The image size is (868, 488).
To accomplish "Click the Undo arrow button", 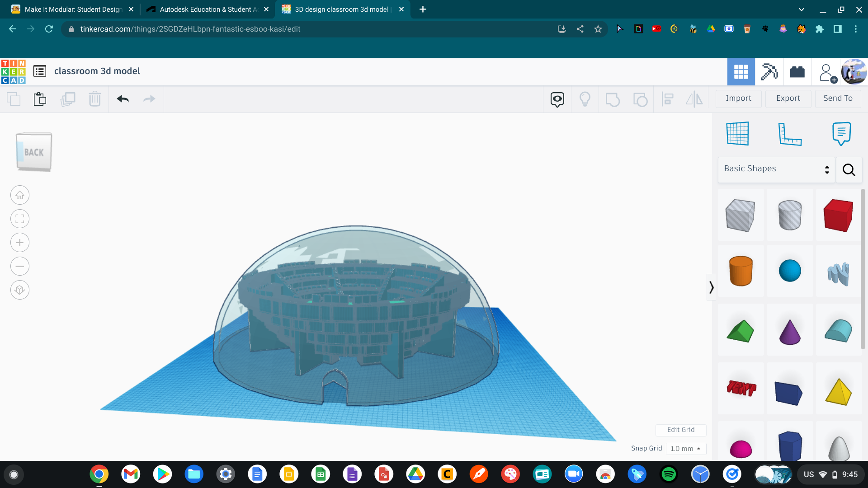I will click(x=123, y=99).
